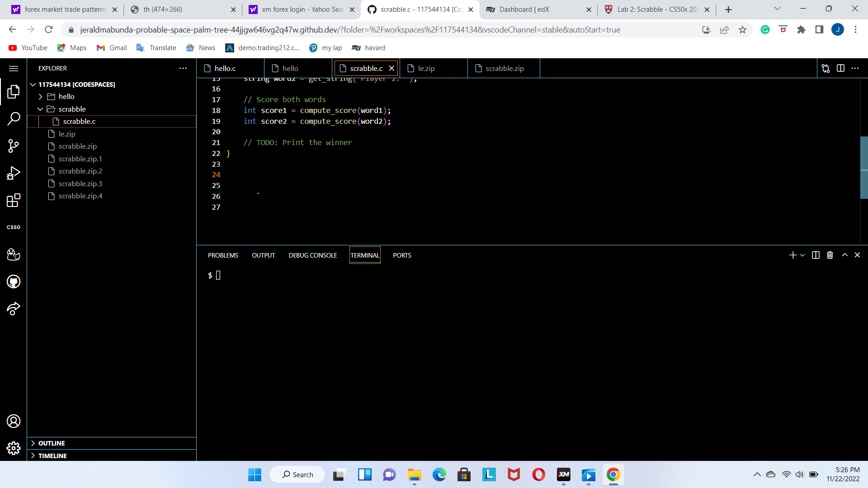The width and height of the screenshot is (868, 488).
Task: Open the Grammarly extension in Chrome toolbar
Action: click(x=764, y=30)
